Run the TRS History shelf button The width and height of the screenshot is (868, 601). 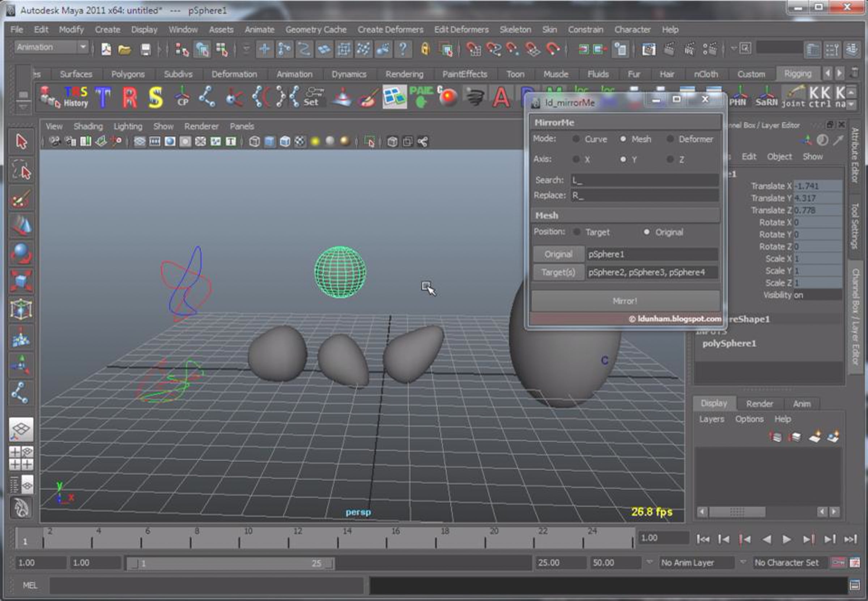[x=75, y=97]
